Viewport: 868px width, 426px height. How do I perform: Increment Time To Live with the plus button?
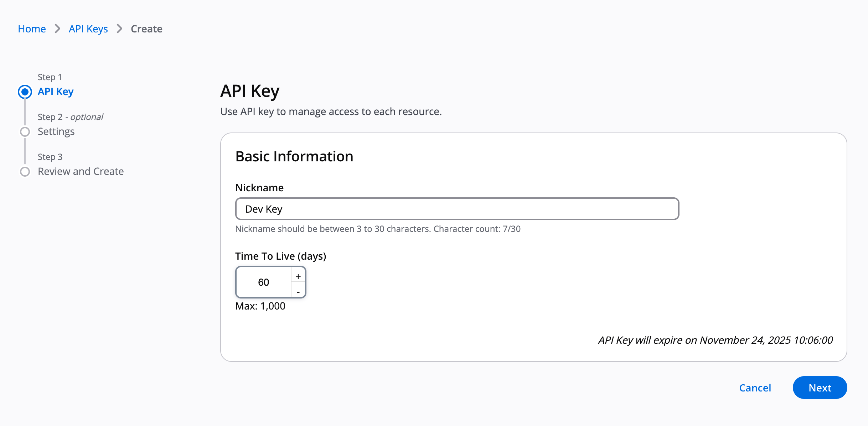coord(298,276)
